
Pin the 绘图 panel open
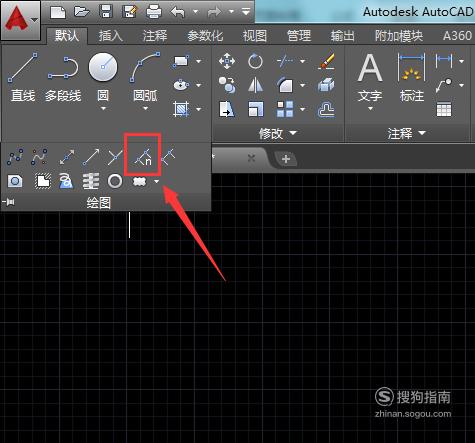click(x=8, y=202)
